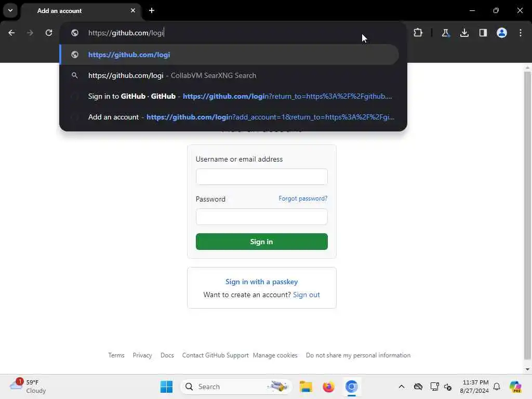Open the Windows Start menu
532x399 pixels.
pos(166,387)
